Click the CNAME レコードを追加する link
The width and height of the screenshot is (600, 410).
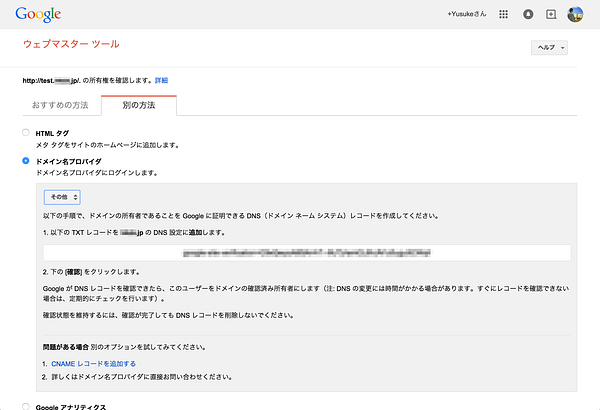(x=94, y=364)
